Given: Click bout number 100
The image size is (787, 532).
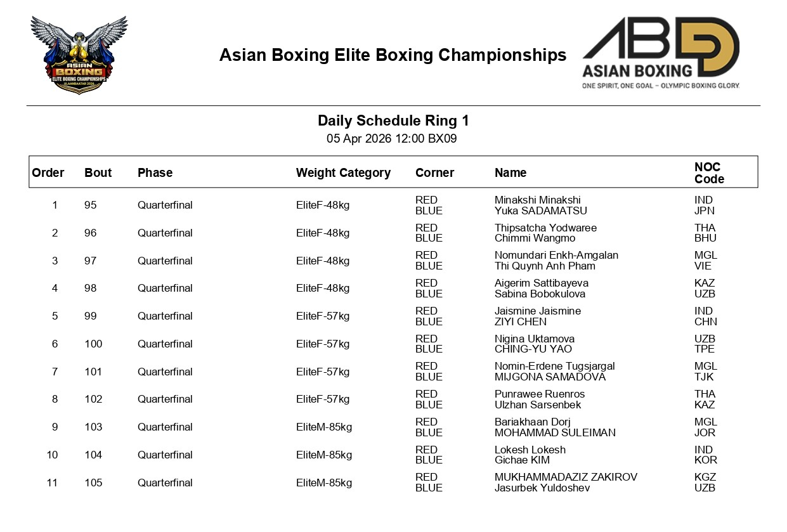Looking at the screenshot, I should tap(93, 344).
